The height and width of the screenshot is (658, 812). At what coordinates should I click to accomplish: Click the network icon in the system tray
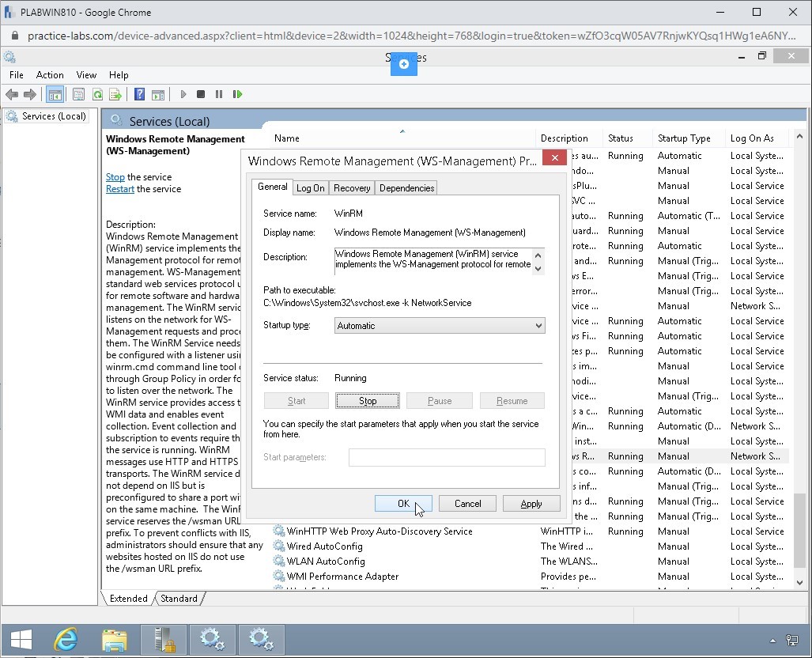click(x=791, y=641)
